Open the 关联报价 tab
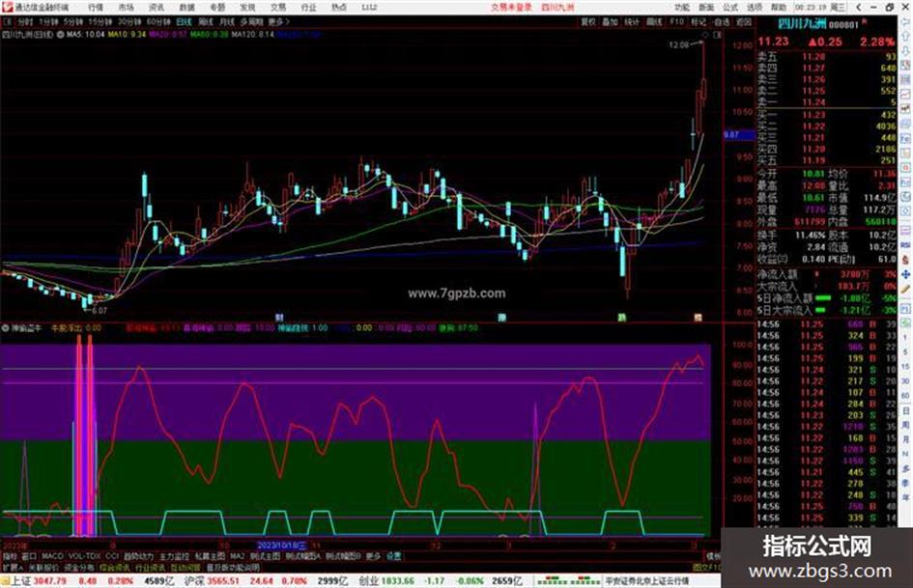 coord(43,567)
